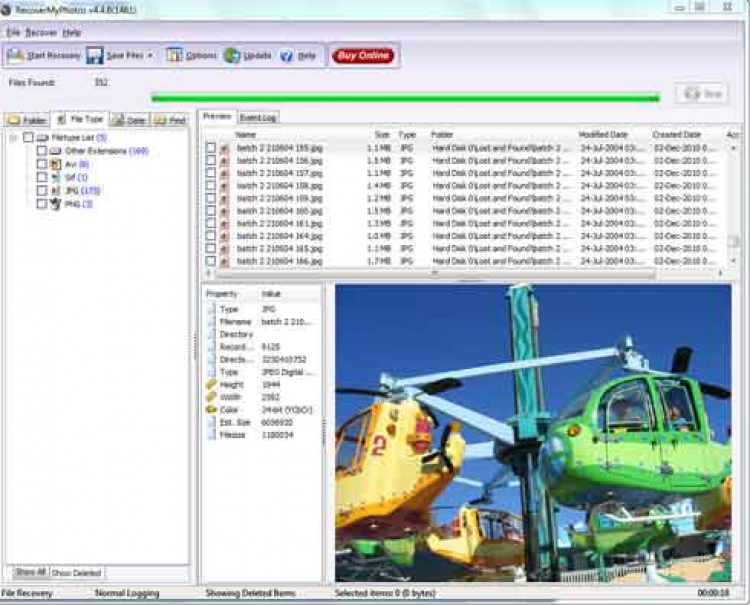Click the green recovery progress bar
Viewport: 750px width, 605px height.
(405, 98)
